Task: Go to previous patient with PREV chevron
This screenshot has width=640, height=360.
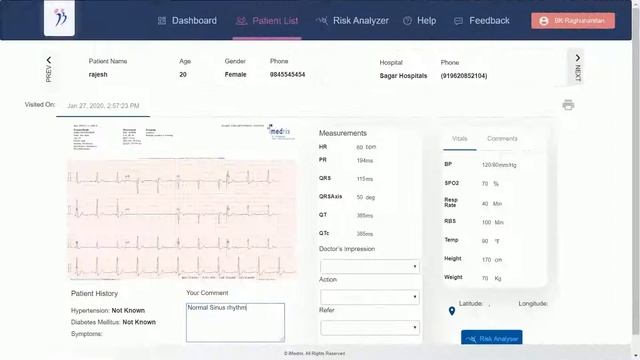Action: [x=49, y=69]
